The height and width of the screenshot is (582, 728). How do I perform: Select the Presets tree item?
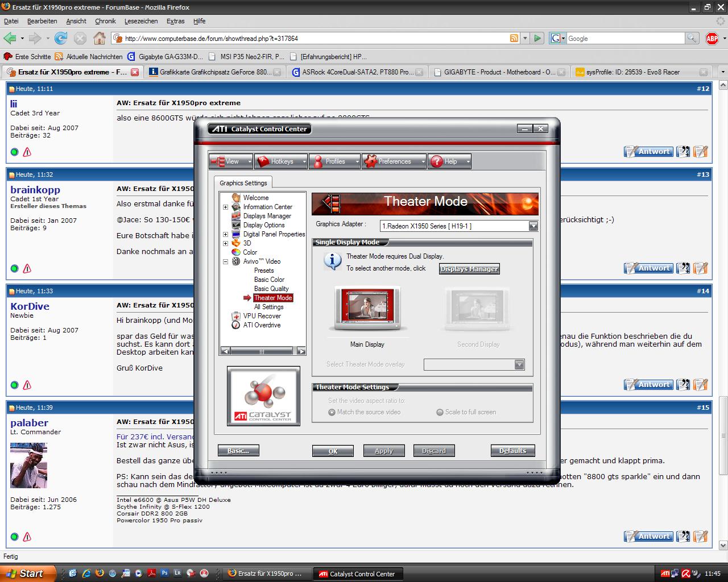(x=264, y=271)
